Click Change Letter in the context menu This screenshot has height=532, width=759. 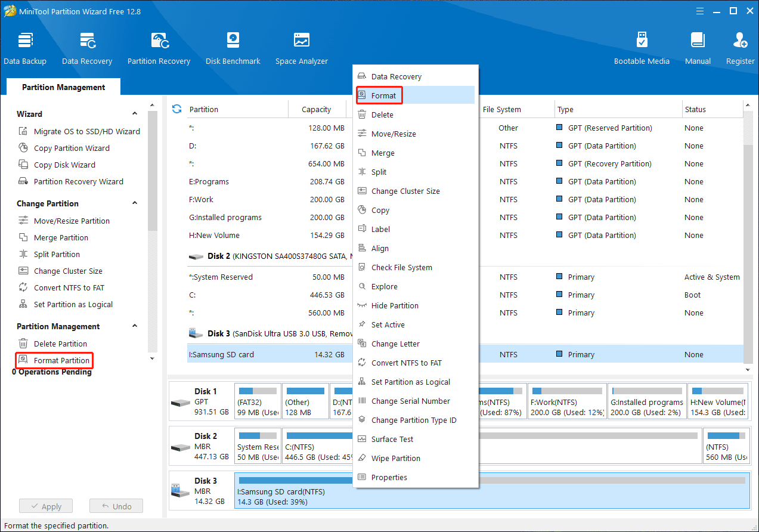(x=416, y=344)
